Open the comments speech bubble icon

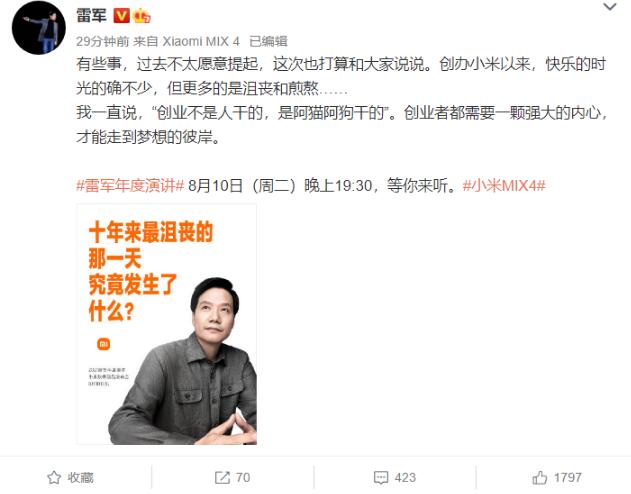[381, 478]
